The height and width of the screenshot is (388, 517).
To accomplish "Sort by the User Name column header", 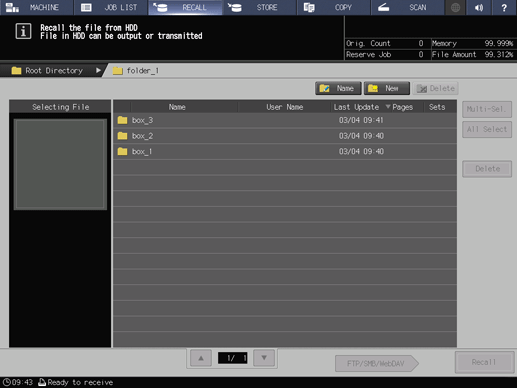I will click(x=284, y=107).
